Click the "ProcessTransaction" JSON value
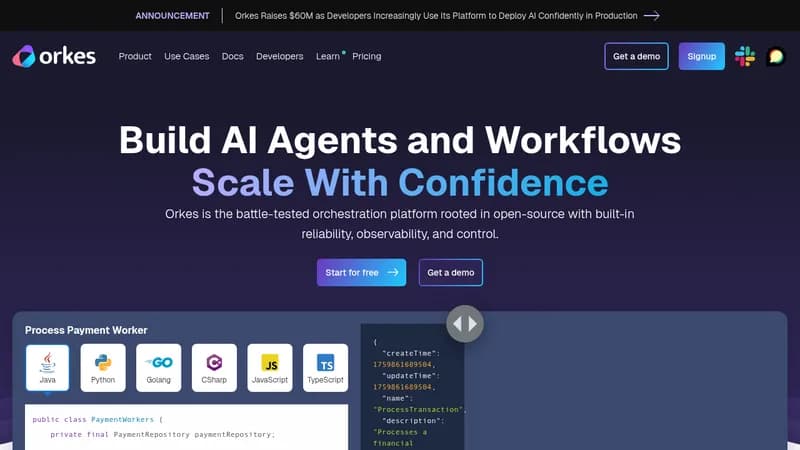800x450 pixels. click(x=418, y=409)
